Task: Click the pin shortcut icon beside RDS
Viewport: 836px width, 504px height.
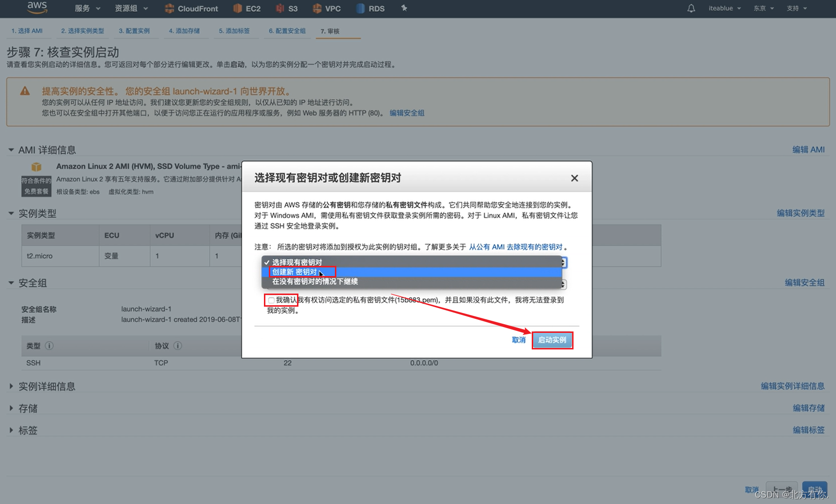Action: click(404, 8)
